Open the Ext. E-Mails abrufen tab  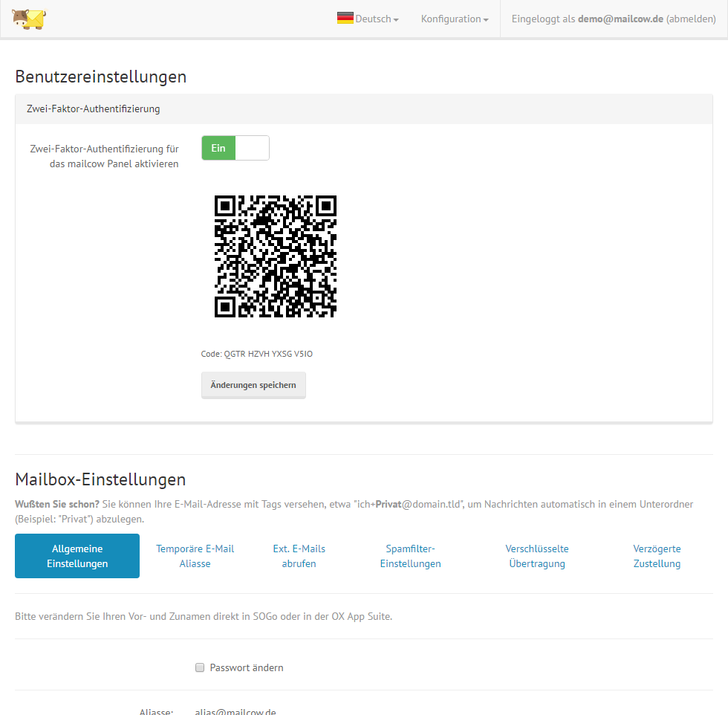coord(299,556)
